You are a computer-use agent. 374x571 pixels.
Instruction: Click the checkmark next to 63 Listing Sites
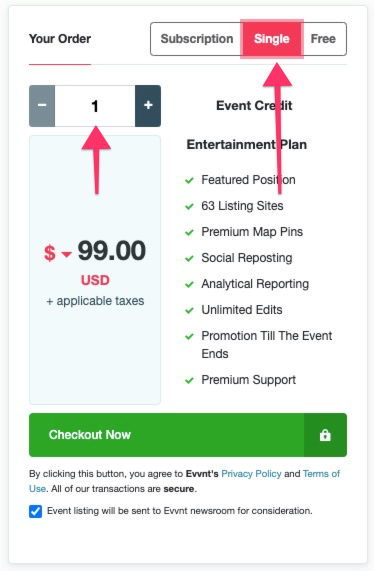pyautogui.click(x=189, y=206)
